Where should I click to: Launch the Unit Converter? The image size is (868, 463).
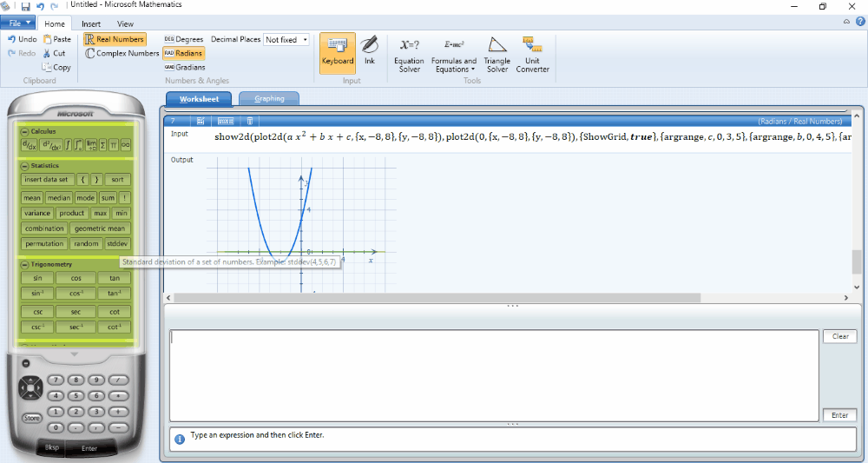[533, 55]
